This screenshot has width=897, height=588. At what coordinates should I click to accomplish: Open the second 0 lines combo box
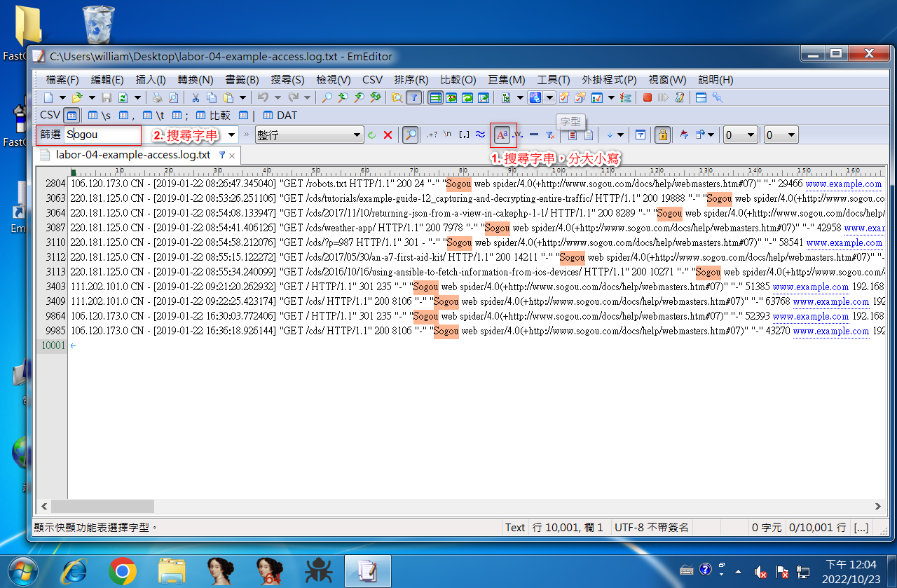[781, 135]
